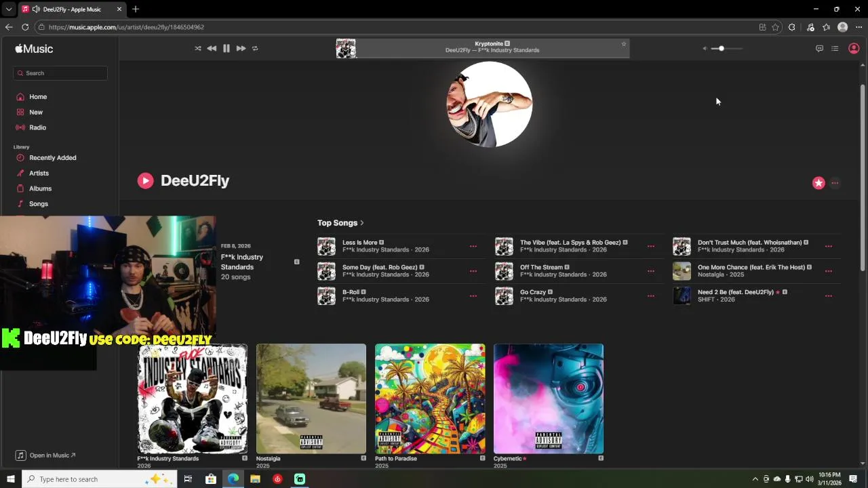The width and height of the screenshot is (868, 488).
Task: Open more options for Off The Stream
Action: 651,271
